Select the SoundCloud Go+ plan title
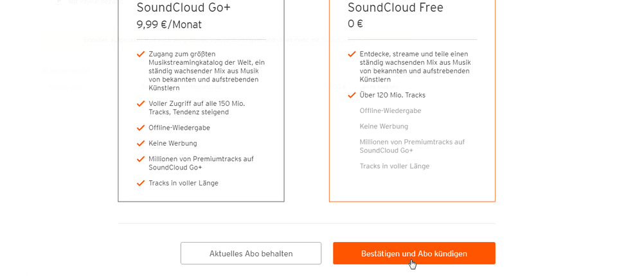The image size is (644, 276). [x=178, y=8]
